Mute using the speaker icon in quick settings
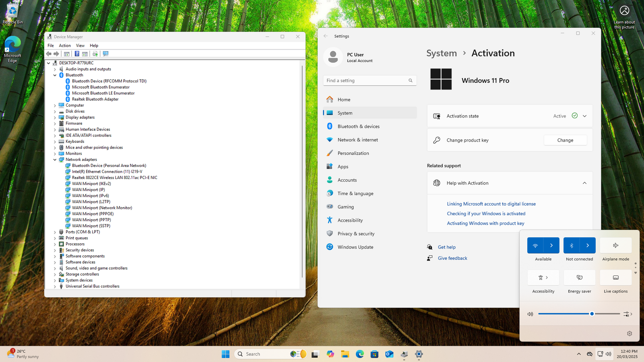644x362 pixels. click(x=530, y=314)
